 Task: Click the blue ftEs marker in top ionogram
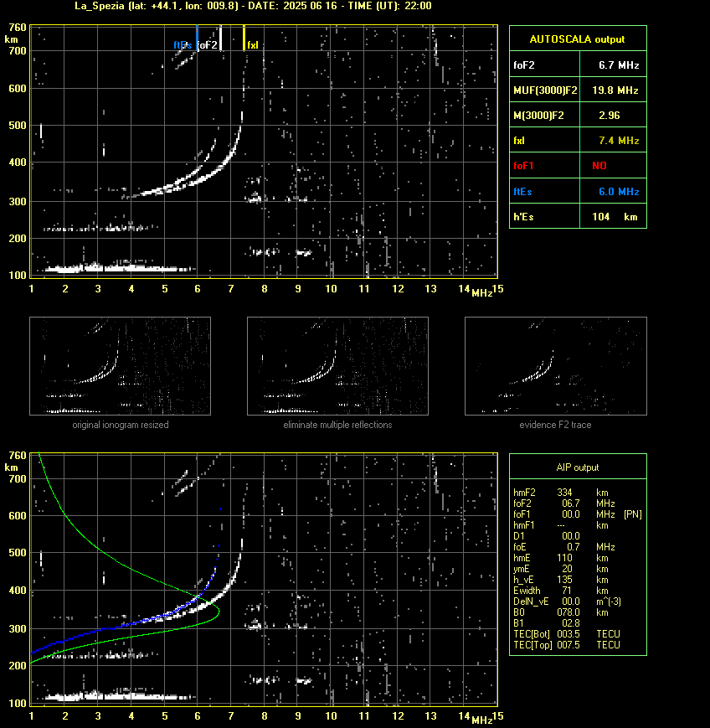[198, 38]
